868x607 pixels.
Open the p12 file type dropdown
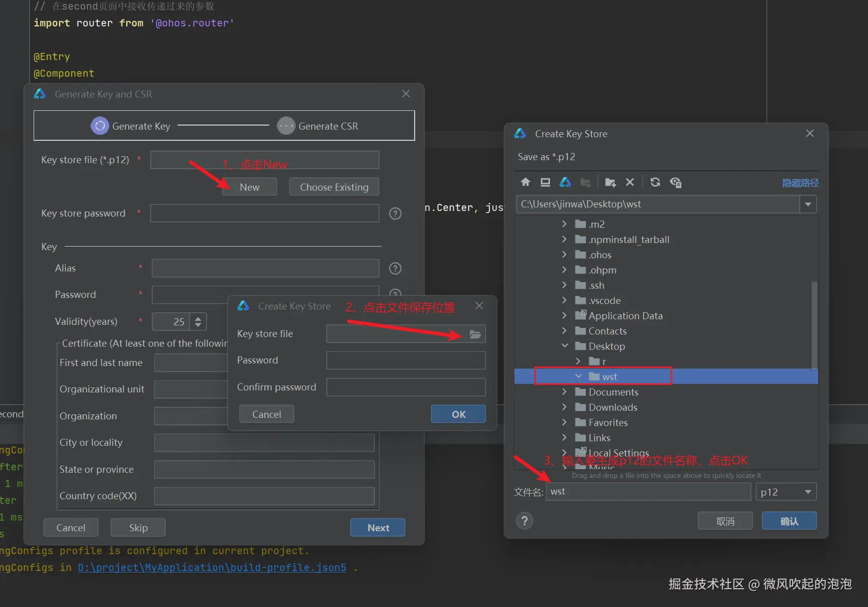coord(808,492)
